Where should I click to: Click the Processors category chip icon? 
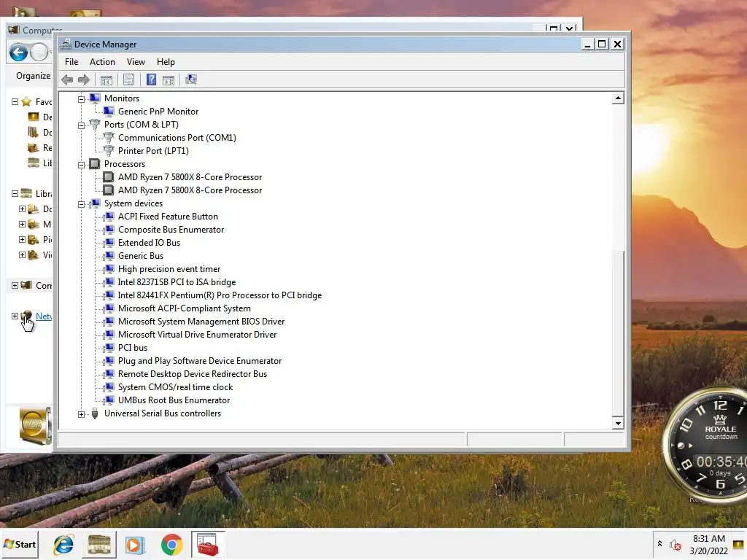point(95,164)
